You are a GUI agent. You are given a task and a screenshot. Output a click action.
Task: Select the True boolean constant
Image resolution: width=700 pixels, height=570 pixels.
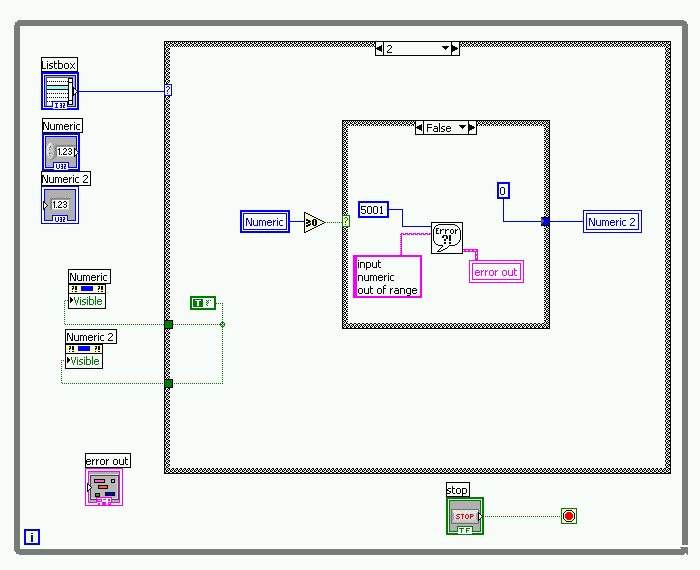[203, 303]
